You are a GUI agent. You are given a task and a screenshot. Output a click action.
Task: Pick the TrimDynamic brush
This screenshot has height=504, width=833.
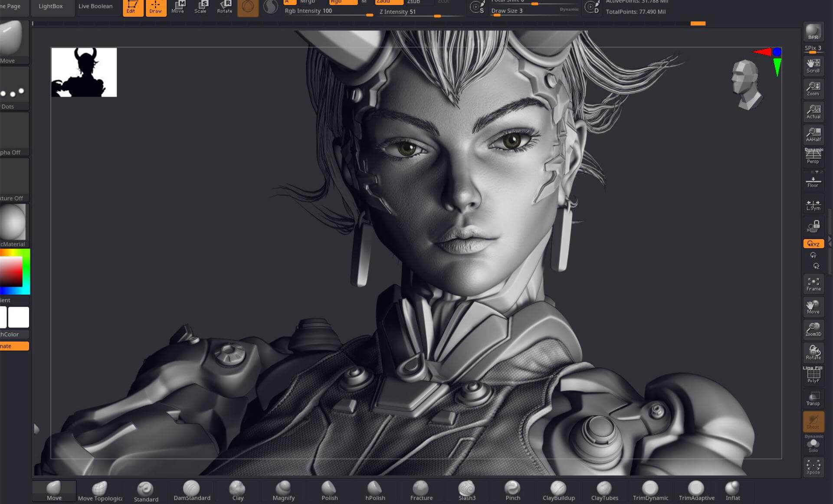[650, 491]
